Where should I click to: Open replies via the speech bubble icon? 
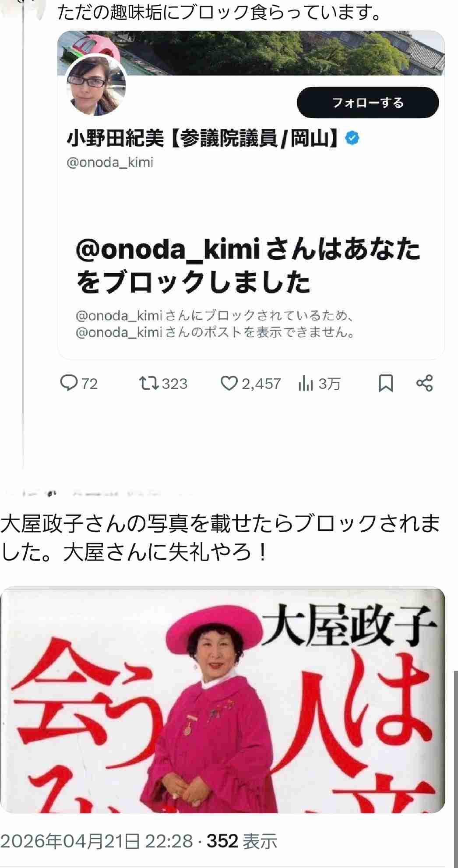[x=68, y=383]
